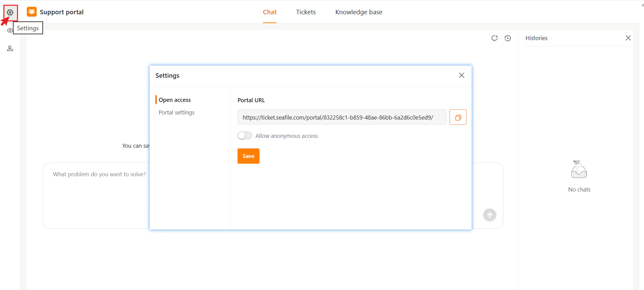Viewport: 644px width, 290px height.
Task: Close the Histories panel
Action: click(x=628, y=38)
